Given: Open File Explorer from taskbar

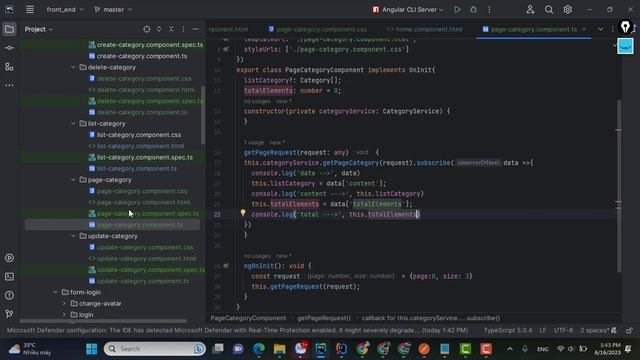Looking at the screenshot, I should 280,349.
